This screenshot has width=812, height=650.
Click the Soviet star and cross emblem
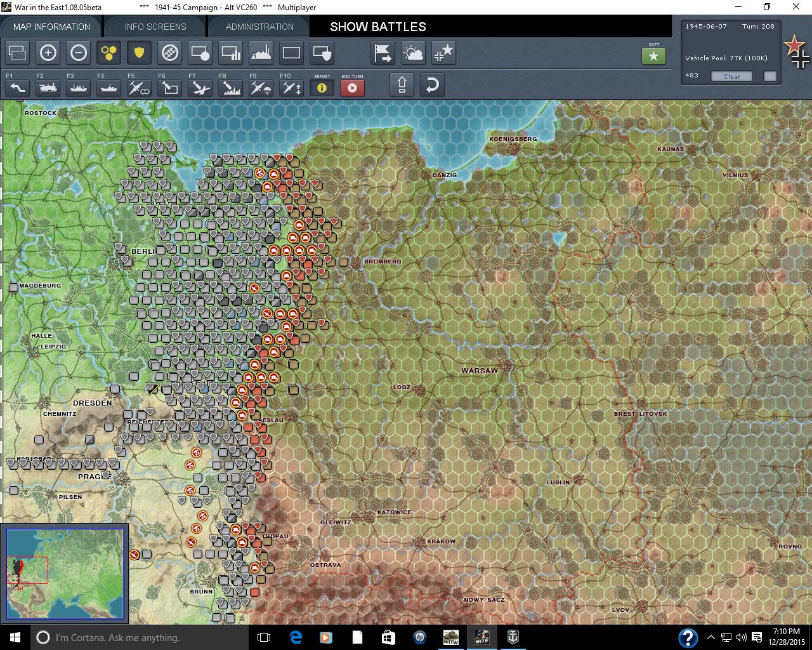[x=797, y=53]
